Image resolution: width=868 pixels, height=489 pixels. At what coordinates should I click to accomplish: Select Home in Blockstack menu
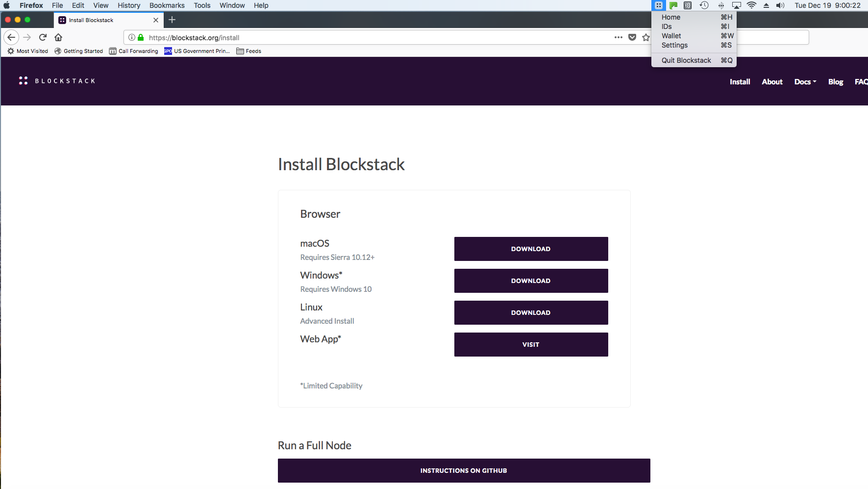pos(694,17)
